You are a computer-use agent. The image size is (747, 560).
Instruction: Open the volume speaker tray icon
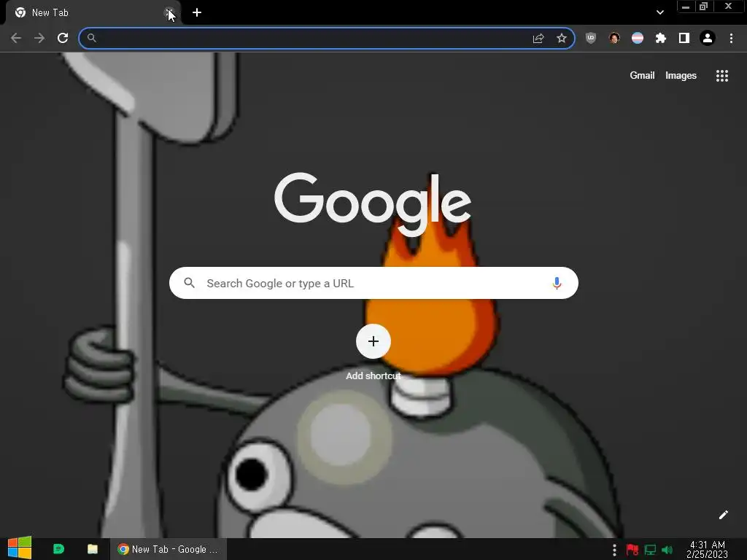click(667, 550)
